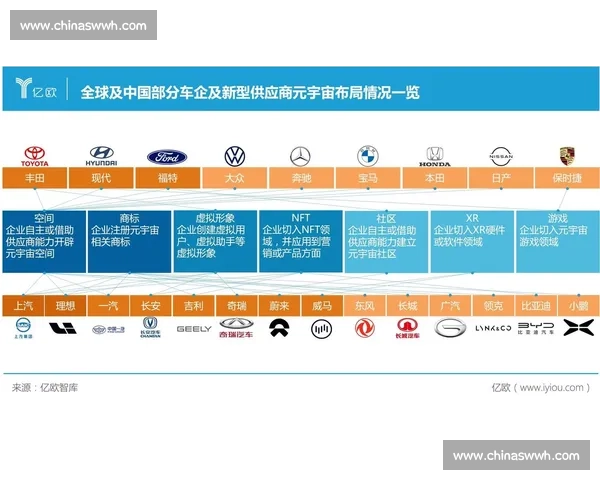Screen dimensions: 600x480
Task: Select the 蔚来 label
Action: 279,305
